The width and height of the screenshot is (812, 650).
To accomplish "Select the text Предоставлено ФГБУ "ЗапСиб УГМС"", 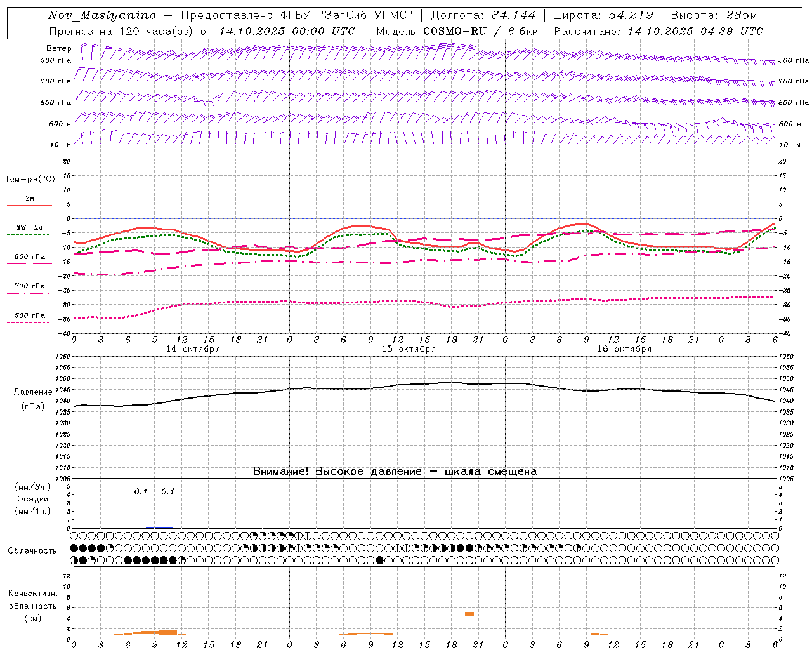I will [x=298, y=15].
